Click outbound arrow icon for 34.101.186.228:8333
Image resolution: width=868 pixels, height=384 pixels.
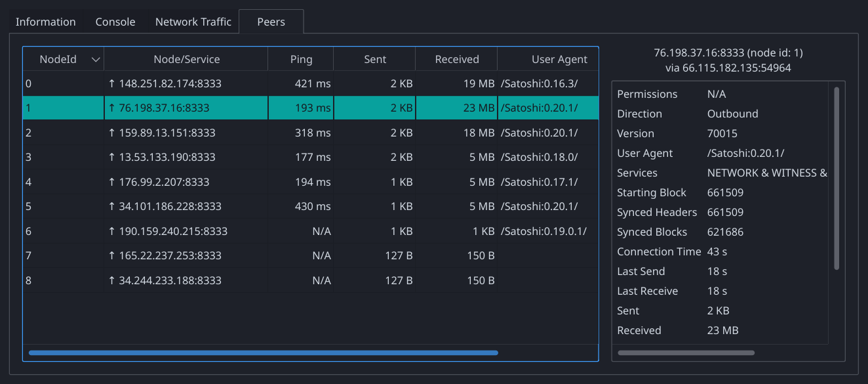[111, 207]
